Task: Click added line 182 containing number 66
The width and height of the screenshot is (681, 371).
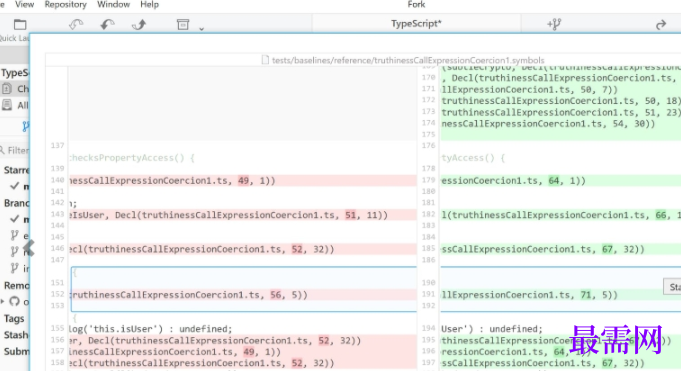Action: 561,215
